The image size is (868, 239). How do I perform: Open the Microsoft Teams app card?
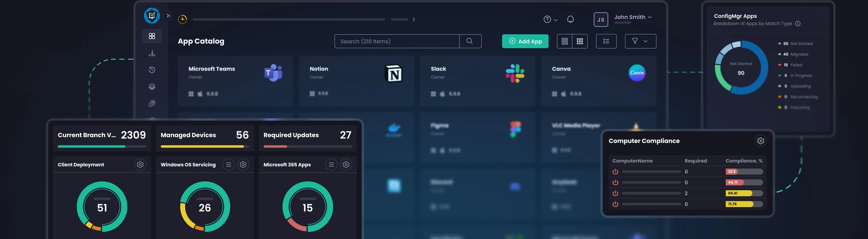pyautogui.click(x=235, y=81)
